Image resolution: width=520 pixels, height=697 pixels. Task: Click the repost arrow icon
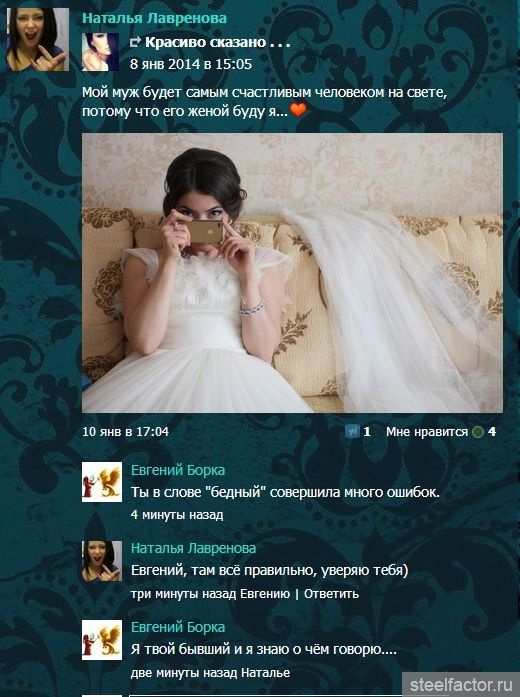(135, 42)
